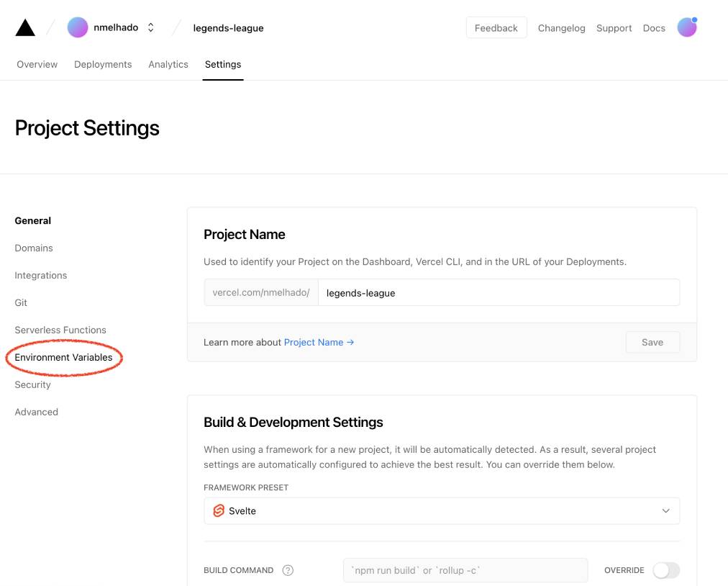Open the user profile avatar top right
The image size is (728, 586).
coord(687,27)
